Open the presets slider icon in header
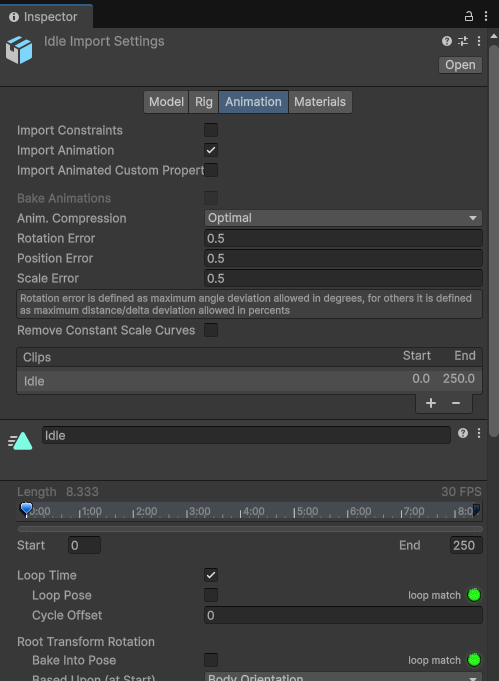 (x=463, y=41)
